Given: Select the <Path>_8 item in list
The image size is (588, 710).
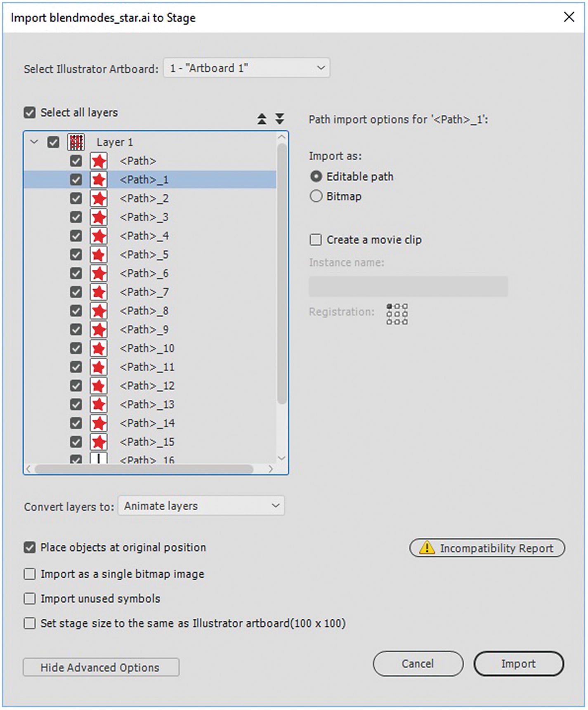Looking at the screenshot, I should [144, 311].
